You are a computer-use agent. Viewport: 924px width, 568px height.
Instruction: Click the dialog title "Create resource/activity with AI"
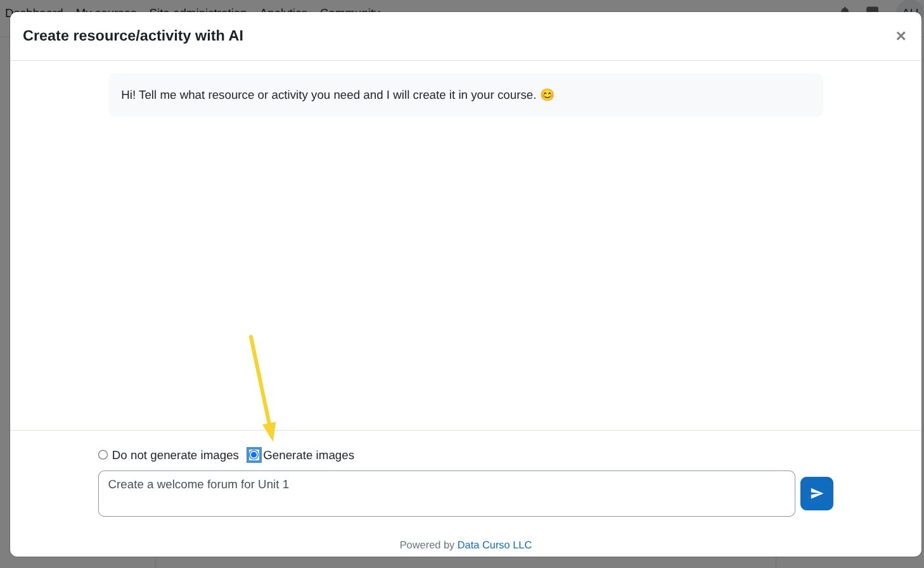coord(133,36)
